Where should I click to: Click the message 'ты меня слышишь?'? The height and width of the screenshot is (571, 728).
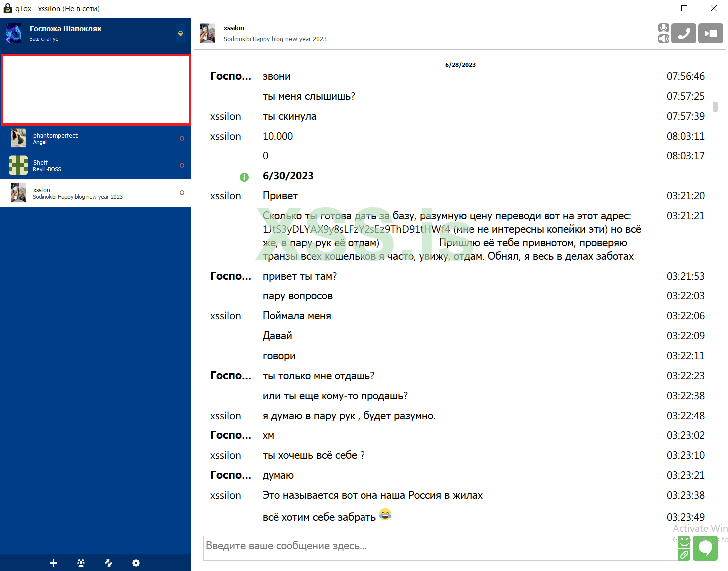309,97
